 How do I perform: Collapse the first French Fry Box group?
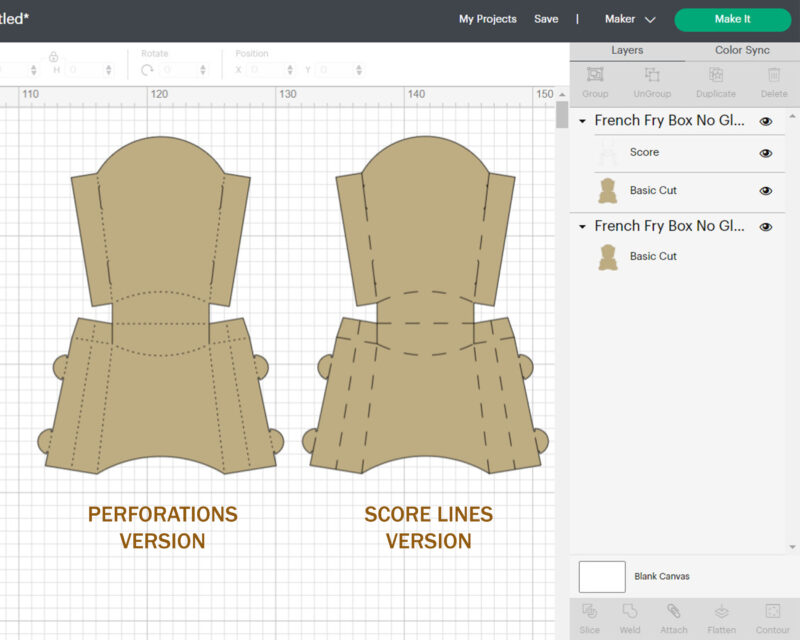(x=583, y=121)
